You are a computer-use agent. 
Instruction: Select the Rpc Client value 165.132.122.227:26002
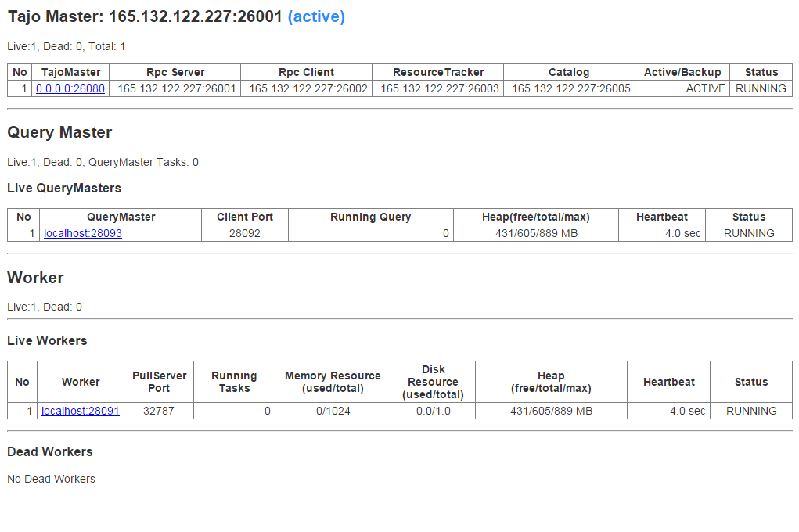[x=308, y=88]
